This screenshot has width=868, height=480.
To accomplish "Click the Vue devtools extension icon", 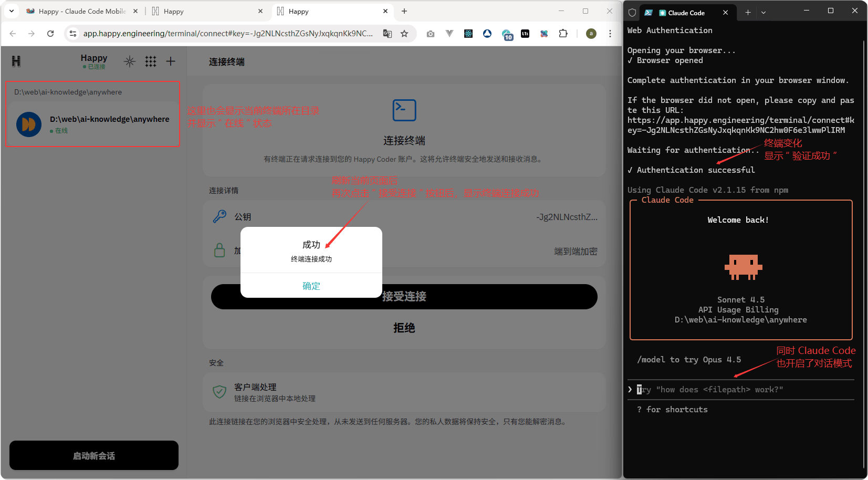I will coord(449,34).
